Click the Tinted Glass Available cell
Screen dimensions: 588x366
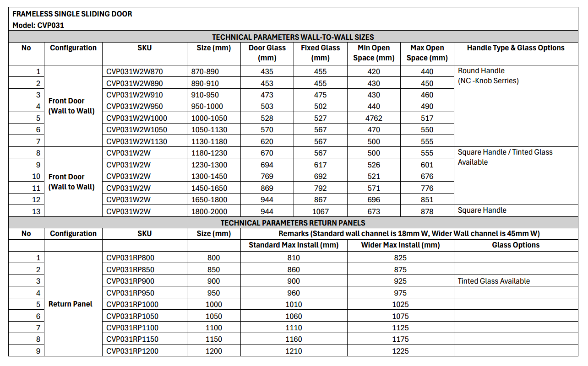[516, 281]
